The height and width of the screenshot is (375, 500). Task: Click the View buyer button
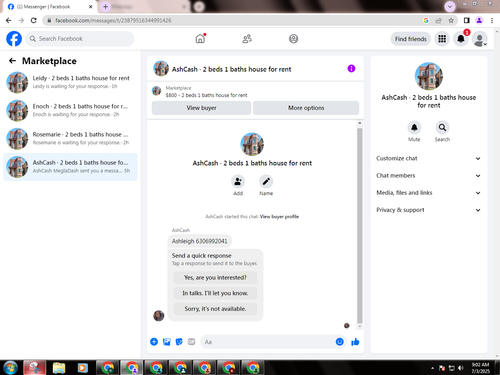pos(201,108)
